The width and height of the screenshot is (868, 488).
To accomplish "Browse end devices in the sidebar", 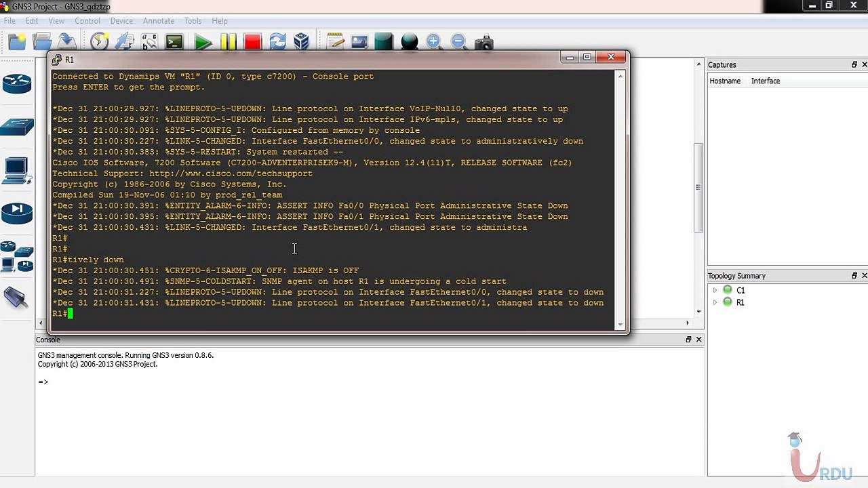I will pos(17,170).
